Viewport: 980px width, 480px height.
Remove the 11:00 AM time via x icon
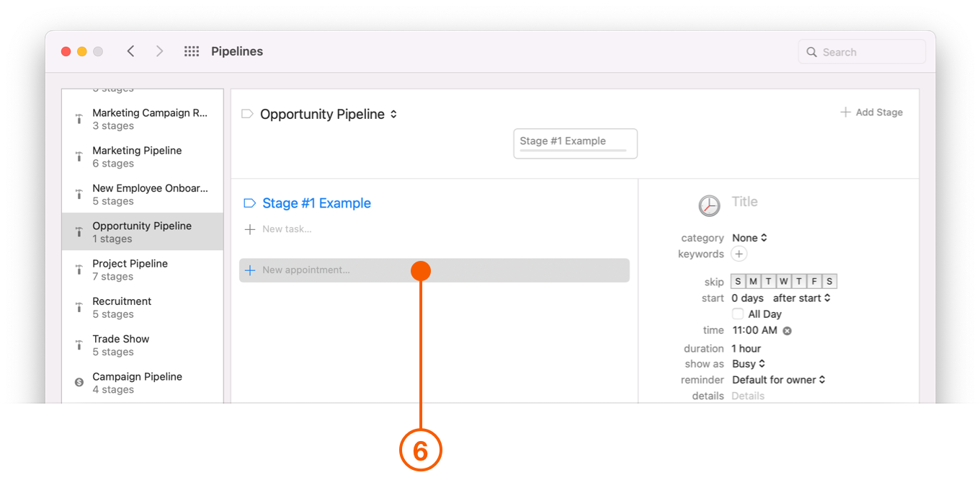(786, 330)
